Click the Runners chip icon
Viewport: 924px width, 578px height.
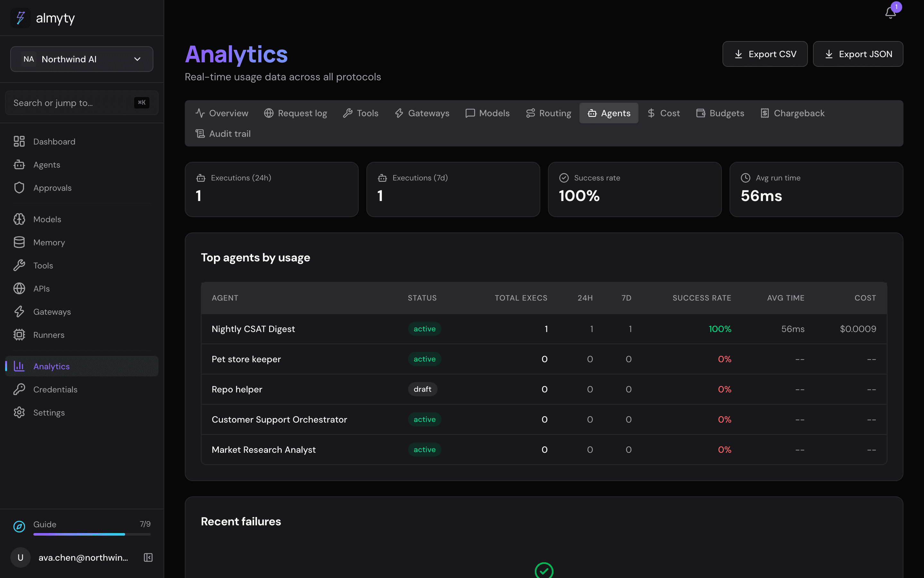[x=19, y=335]
